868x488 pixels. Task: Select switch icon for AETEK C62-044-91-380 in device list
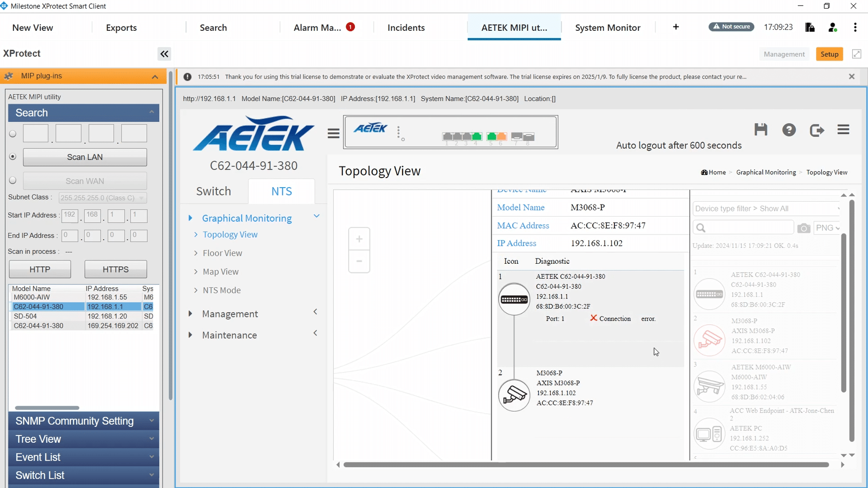710,294
